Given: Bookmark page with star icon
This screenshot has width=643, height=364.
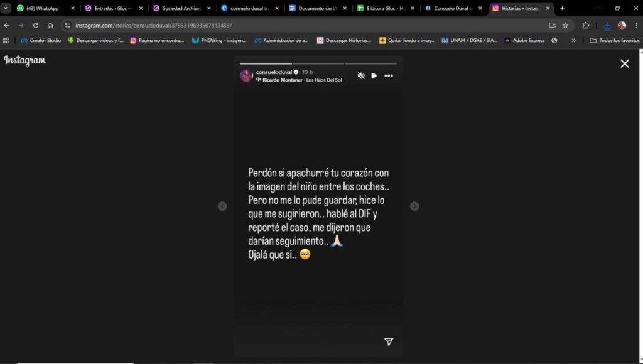Looking at the screenshot, I should click(566, 25).
